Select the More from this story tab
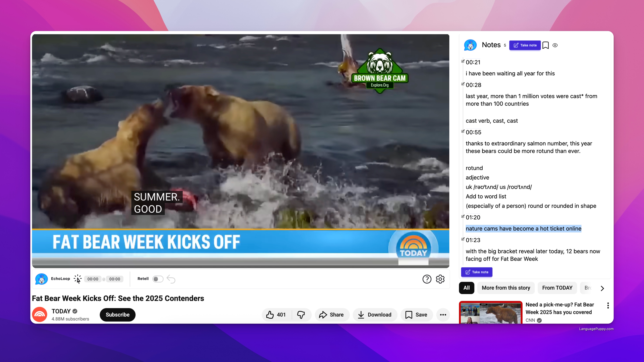 [506, 288]
